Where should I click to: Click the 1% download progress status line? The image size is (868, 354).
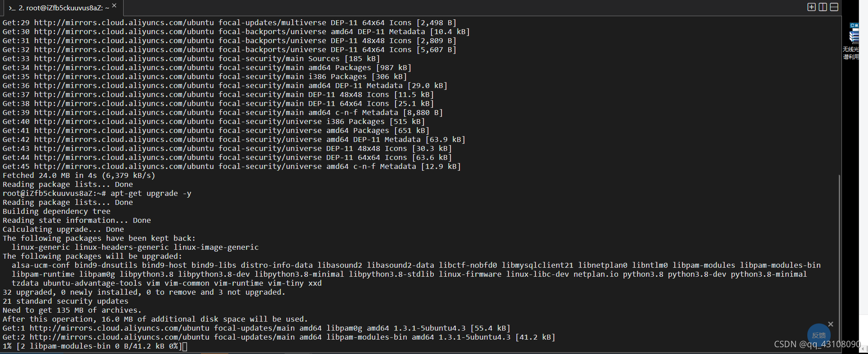pos(93,346)
